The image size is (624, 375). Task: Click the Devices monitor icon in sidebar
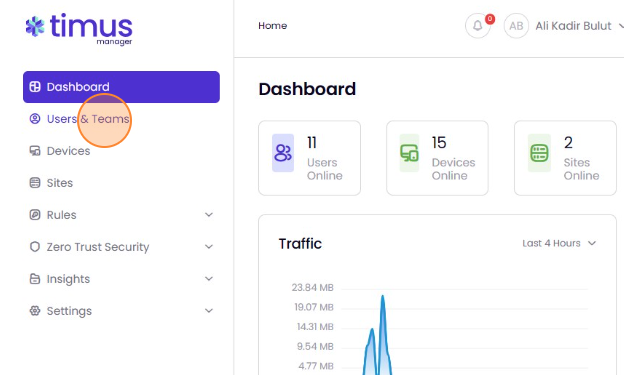coord(35,151)
